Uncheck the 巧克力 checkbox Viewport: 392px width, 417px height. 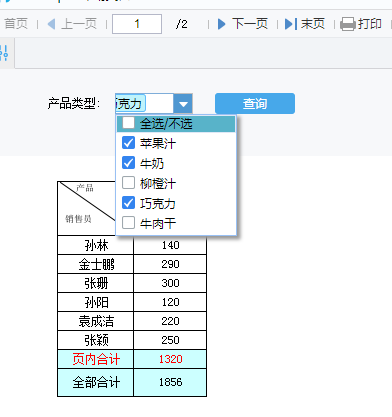(128, 203)
